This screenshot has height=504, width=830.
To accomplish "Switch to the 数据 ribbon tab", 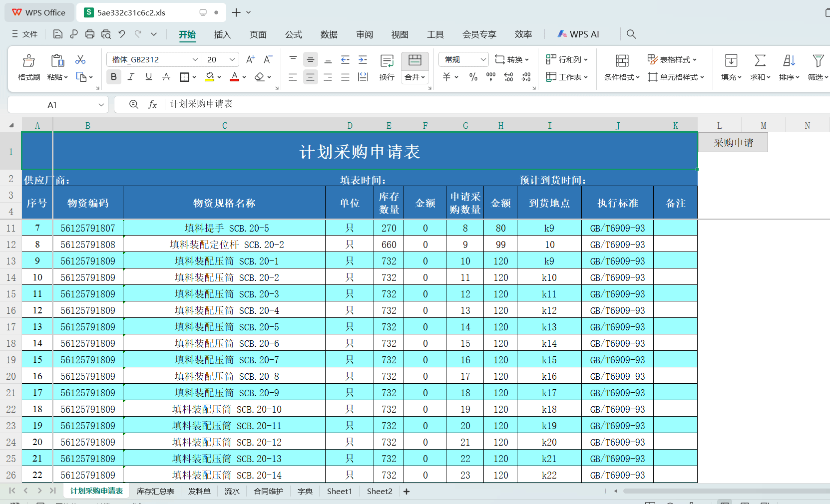I will pyautogui.click(x=329, y=34).
